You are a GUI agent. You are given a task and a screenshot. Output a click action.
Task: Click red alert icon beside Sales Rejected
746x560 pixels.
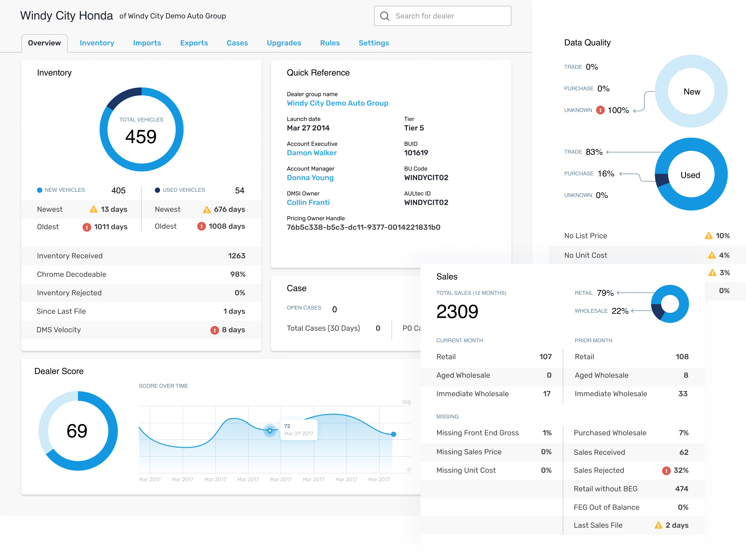(666, 471)
